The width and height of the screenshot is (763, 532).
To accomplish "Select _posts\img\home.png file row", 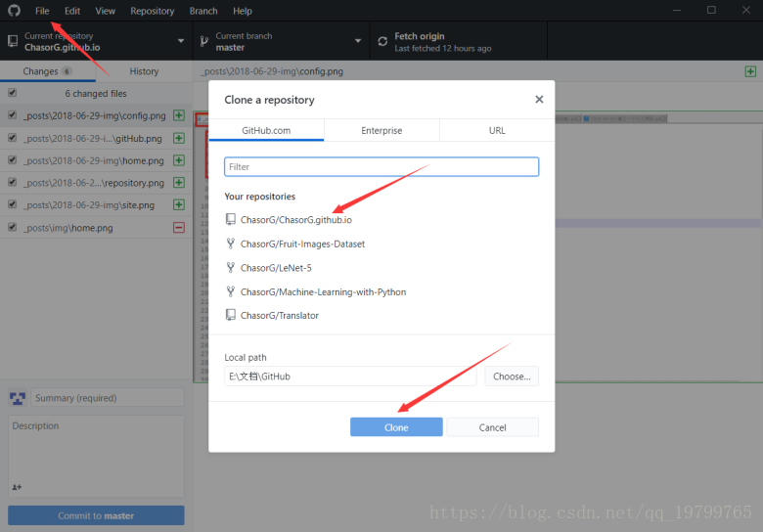I will [96, 228].
